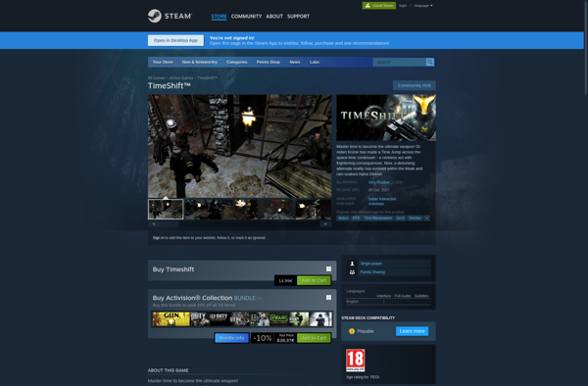Open the Points Shop tab

click(269, 62)
